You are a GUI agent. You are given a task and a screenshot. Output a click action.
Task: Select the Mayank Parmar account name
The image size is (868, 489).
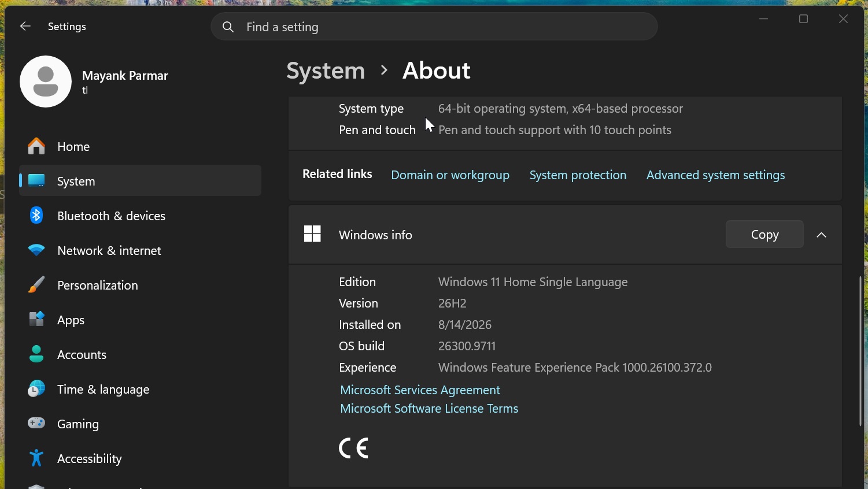[125, 76]
